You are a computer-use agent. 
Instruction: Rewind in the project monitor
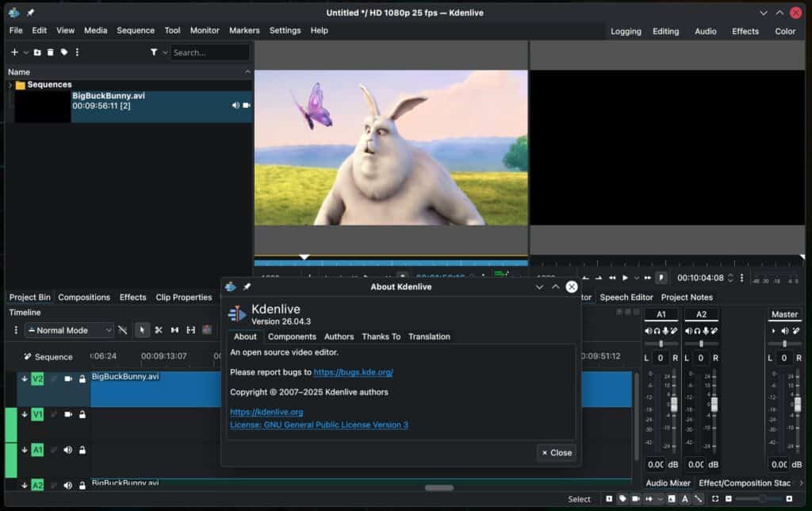pos(612,279)
